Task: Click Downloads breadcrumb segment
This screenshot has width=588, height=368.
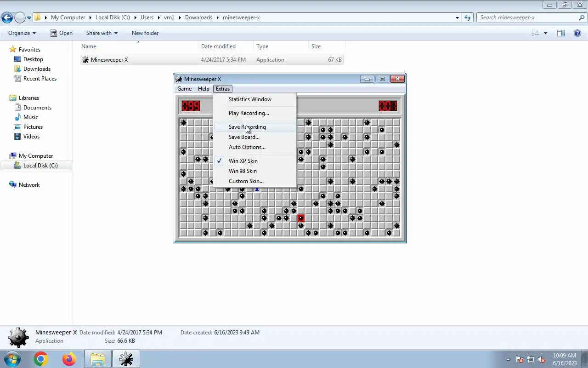Action: 198,17
